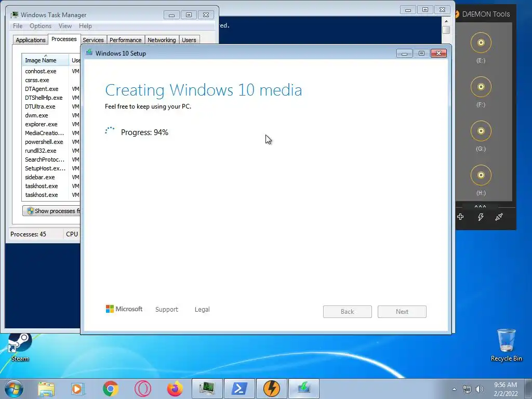Viewport: 532px width, 399px height.
Task: Switch to the Services tab
Action: click(x=93, y=40)
